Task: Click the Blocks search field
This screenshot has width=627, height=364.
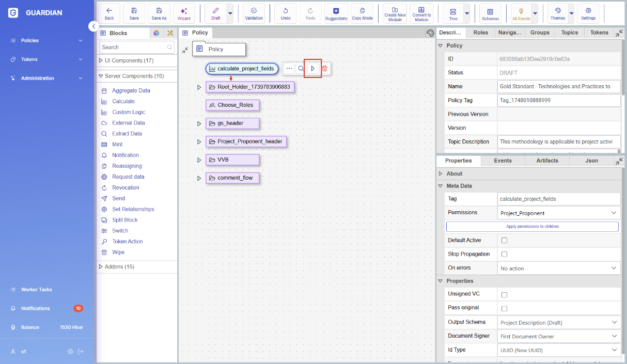Action: pos(133,48)
